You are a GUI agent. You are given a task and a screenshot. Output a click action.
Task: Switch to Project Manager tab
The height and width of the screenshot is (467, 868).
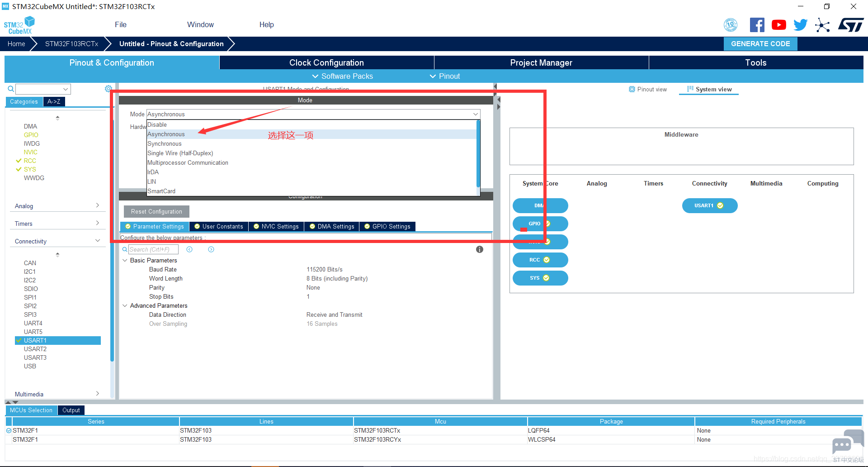(541, 62)
